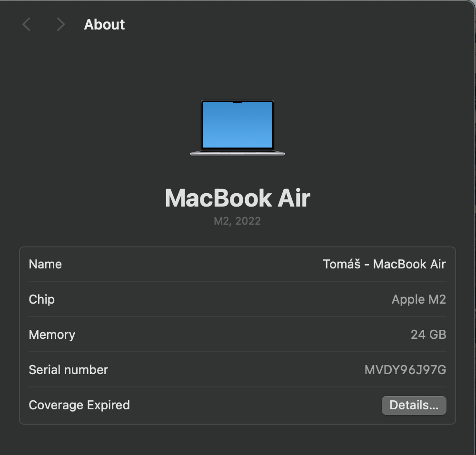This screenshot has width=476, height=455.
Task: Click the Apple M2 chip value
Action: pos(419,299)
